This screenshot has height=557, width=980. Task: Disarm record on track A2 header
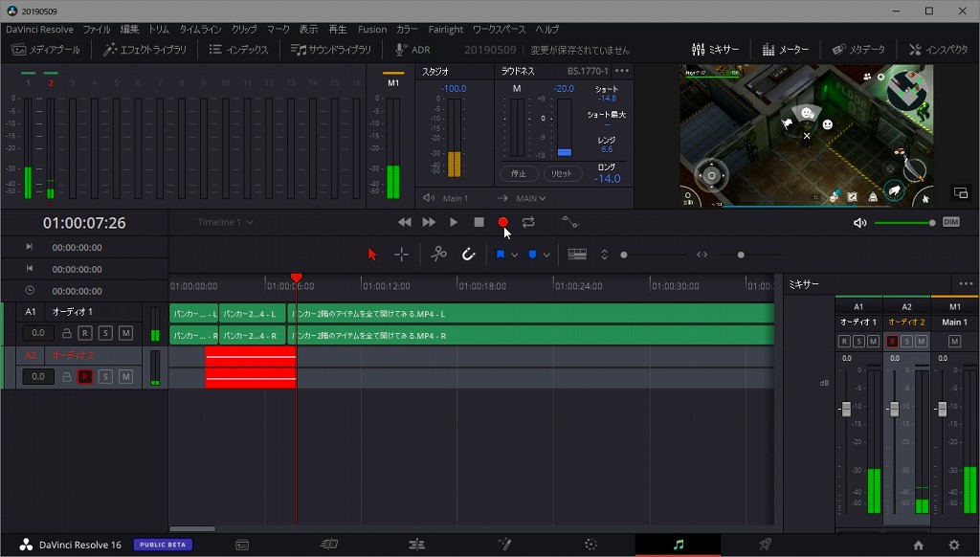tap(85, 377)
